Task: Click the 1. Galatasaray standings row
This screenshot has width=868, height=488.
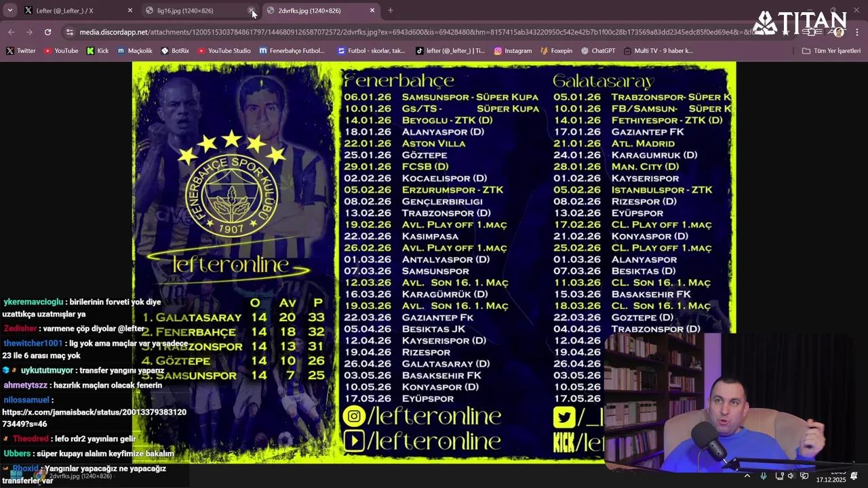Action: tap(233, 317)
